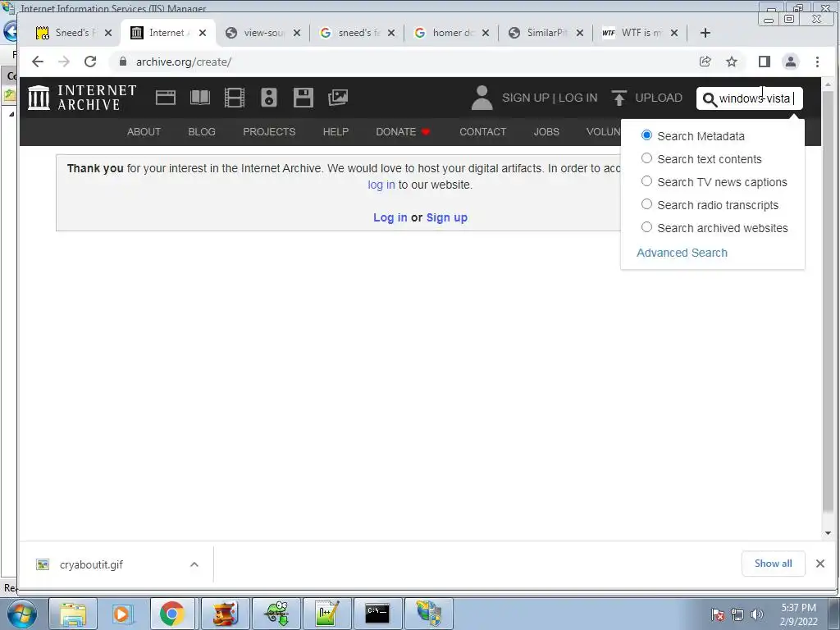The width and height of the screenshot is (840, 630).
Task: Open the Video (film) media icon
Action: (x=234, y=98)
